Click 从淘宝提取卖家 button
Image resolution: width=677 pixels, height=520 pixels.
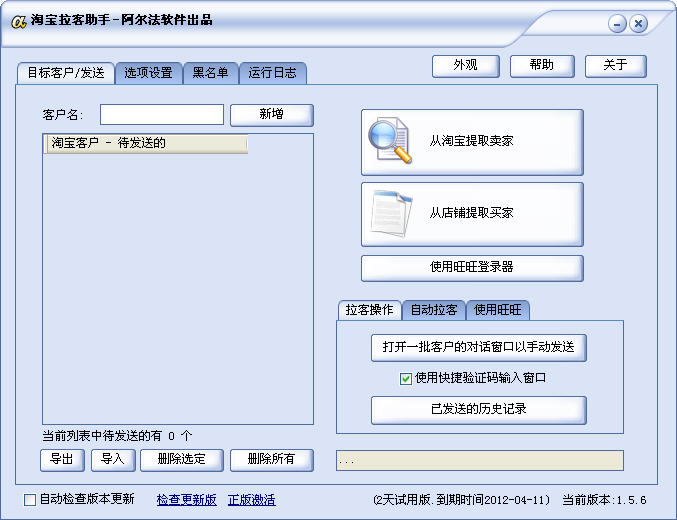click(x=472, y=142)
